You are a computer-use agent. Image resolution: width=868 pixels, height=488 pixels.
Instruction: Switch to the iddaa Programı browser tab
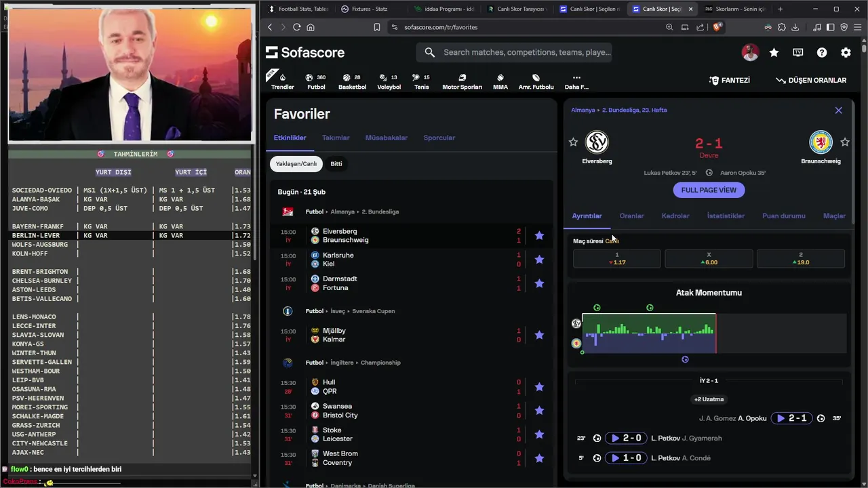pyautogui.click(x=444, y=9)
